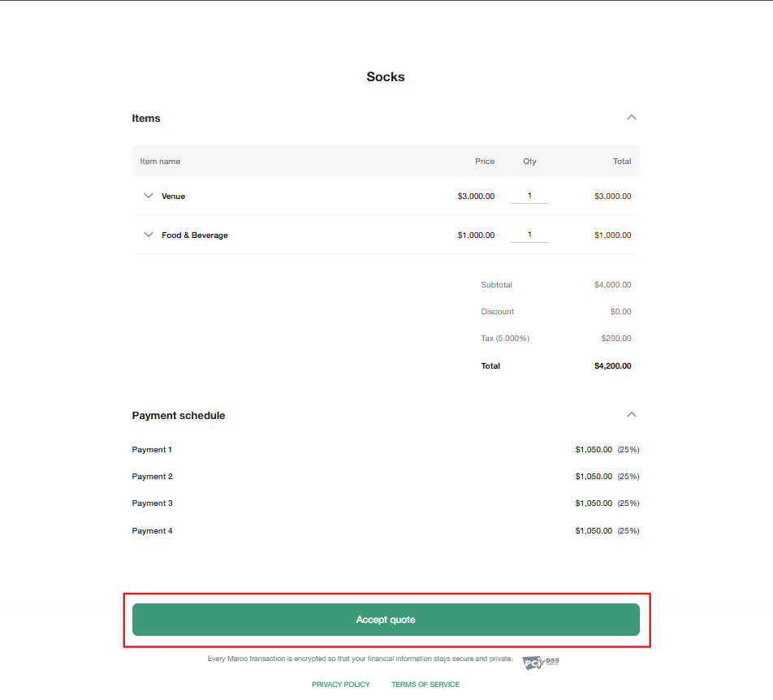
Task: Click the discount amount $0.00
Action: coord(620,312)
